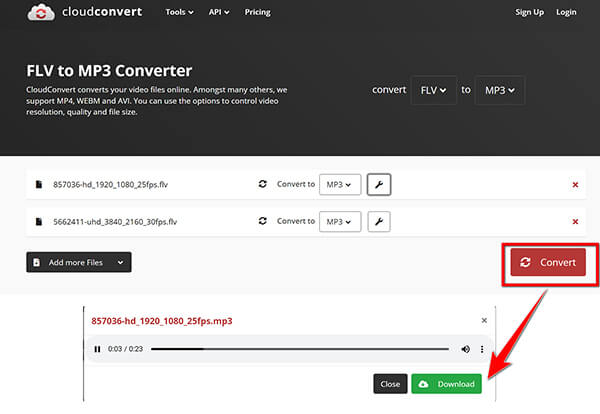Open the API menu

coord(219,12)
